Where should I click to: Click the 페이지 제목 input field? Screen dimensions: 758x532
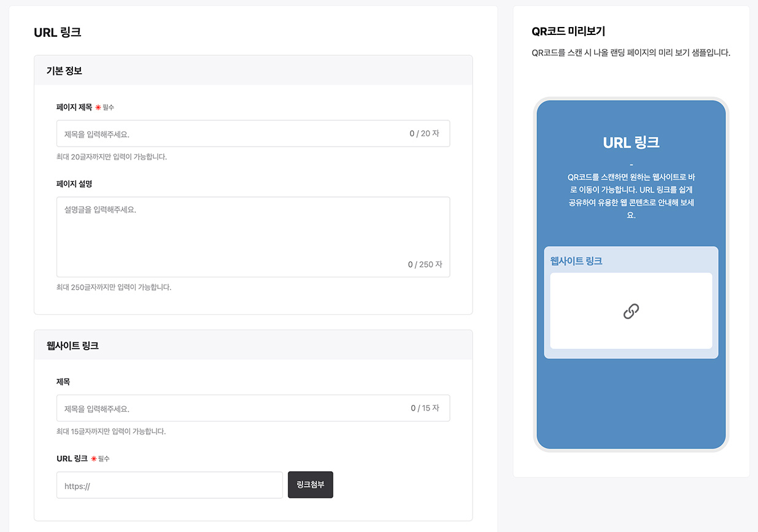253,133
